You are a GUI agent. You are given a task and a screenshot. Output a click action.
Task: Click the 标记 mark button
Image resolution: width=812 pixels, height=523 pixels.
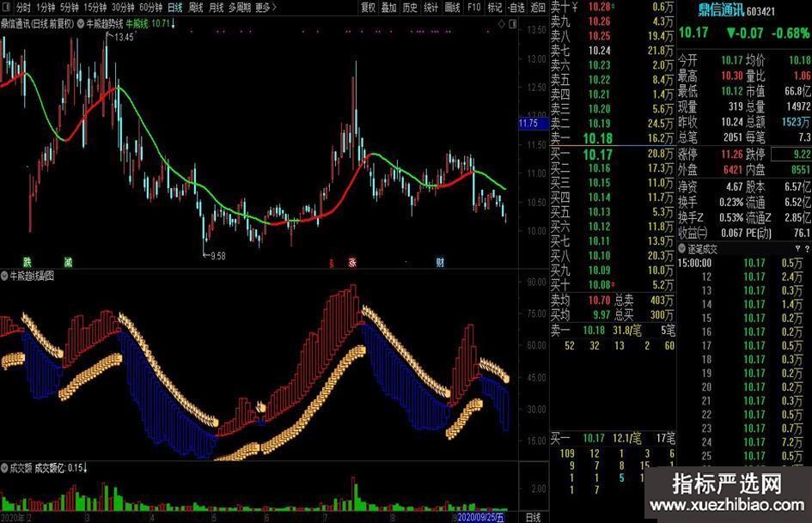coord(495,7)
